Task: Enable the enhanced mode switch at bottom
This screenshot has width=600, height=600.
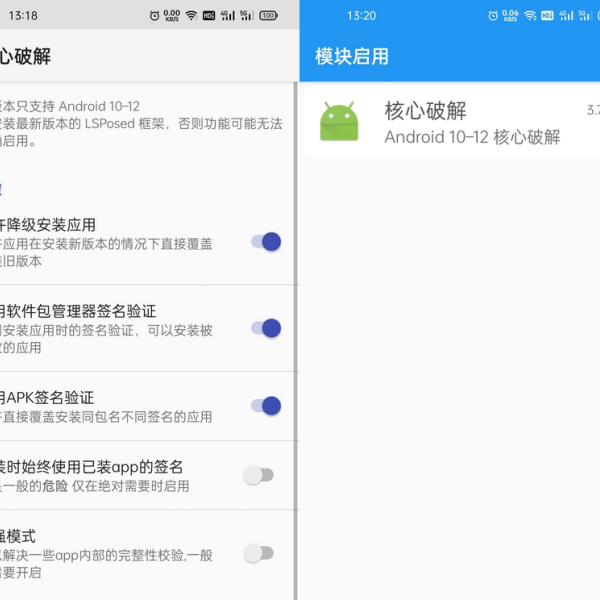Action: point(259,553)
